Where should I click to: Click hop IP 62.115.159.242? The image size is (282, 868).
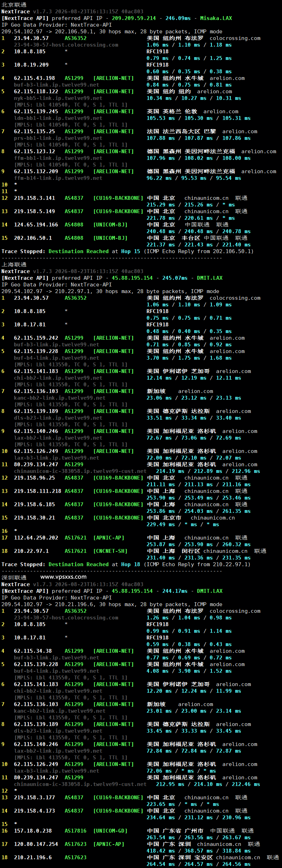(36, 338)
